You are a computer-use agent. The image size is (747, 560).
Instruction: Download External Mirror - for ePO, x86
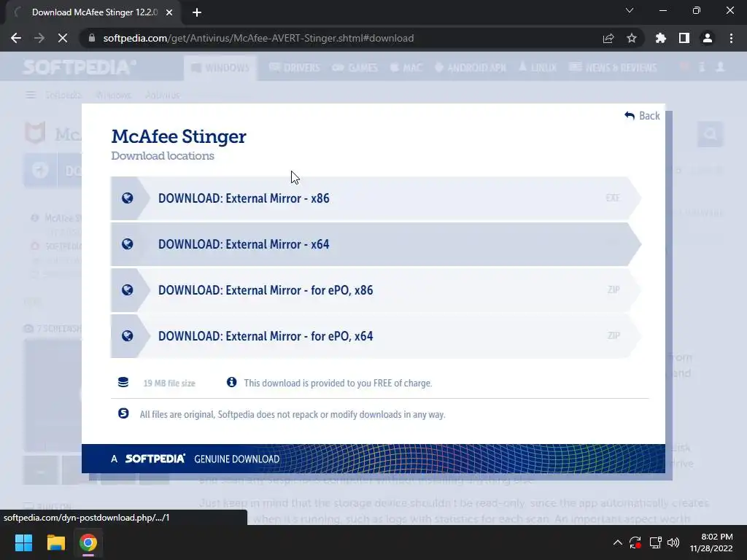tap(376, 290)
